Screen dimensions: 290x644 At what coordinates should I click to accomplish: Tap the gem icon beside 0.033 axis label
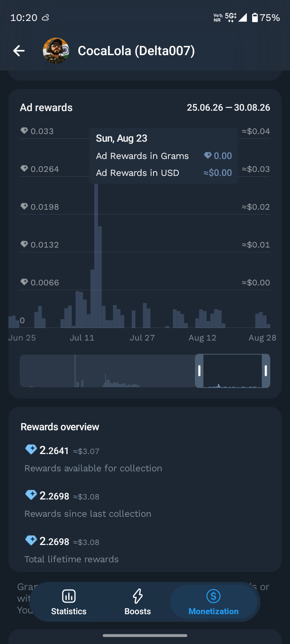[x=24, y=131]
